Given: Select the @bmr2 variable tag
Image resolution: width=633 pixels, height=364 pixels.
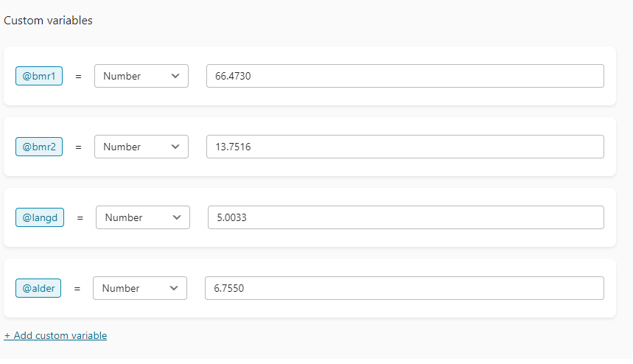Looking at the screenshot, I should (x=39, y=147).
